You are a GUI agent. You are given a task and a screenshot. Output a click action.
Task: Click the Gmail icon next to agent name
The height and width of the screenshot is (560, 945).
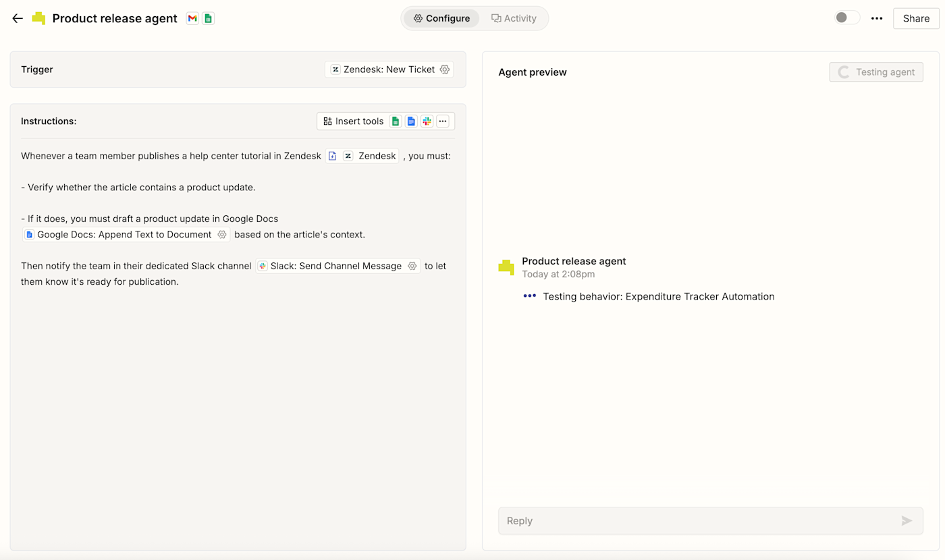(x=192, y=18)
